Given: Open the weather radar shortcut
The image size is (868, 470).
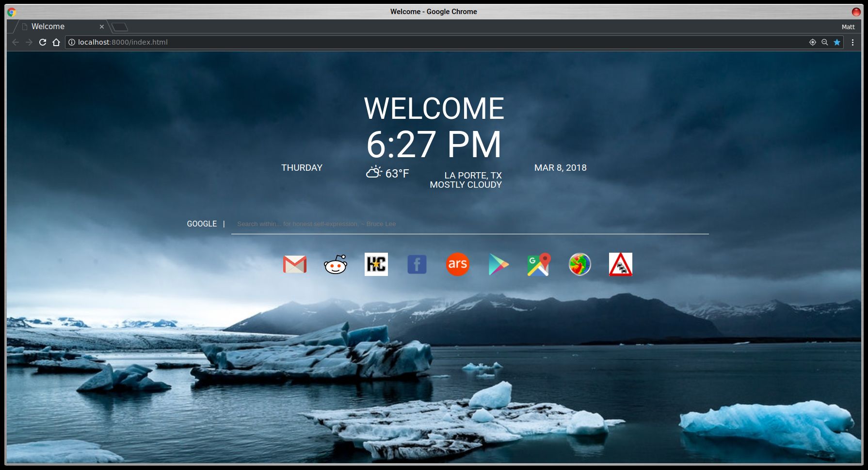Looking at the screenshot, I should pos(580,264).
